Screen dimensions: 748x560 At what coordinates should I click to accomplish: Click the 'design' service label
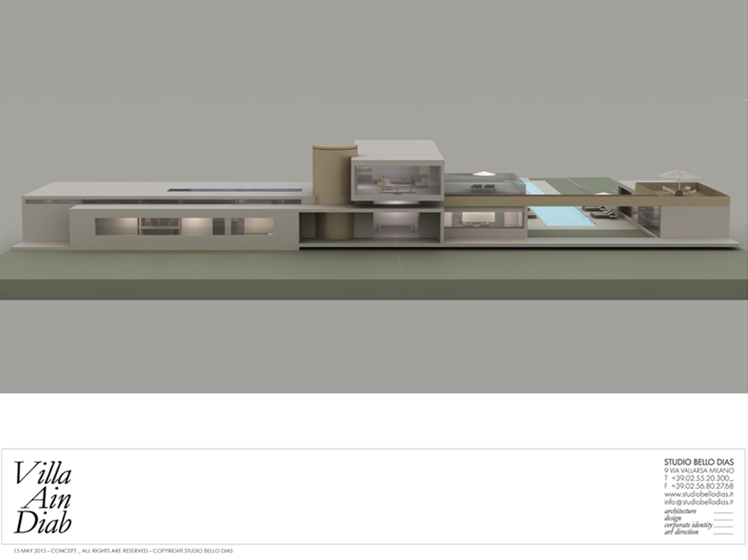[674, 518]
